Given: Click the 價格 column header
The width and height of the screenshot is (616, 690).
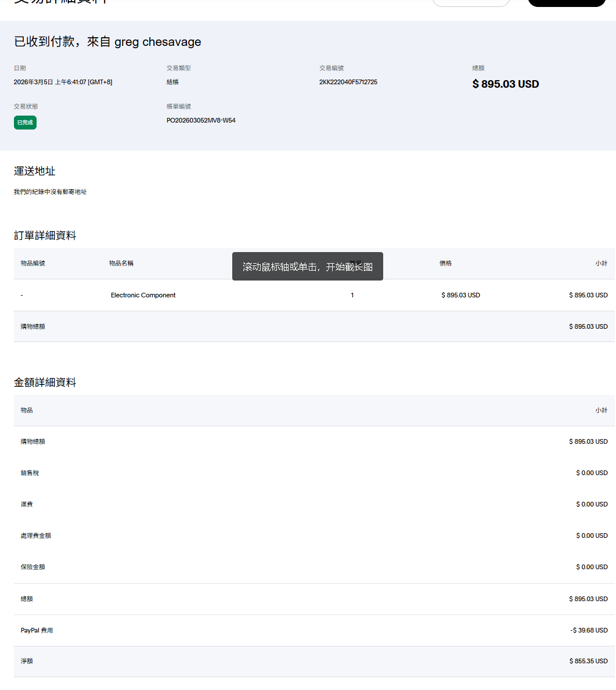Looking at the screenshot, I should (x=445, y=263).
